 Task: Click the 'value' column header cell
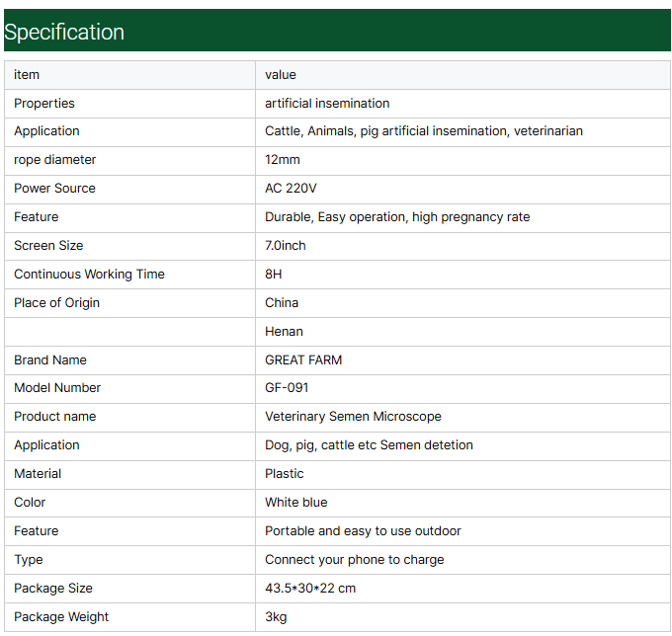point(281,75)
